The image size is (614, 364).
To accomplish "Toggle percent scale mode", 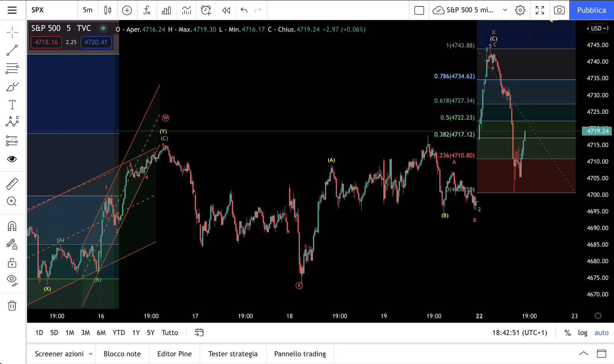I will [x=567, y=333].
